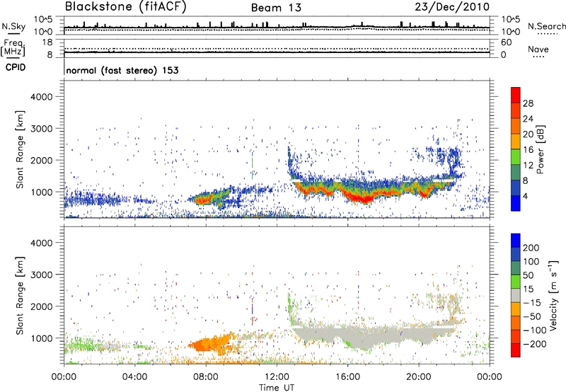The width and height of the screenshot is (566, 392).
Task: Click "Slant Range [km]" label of power panel
Action: 20,149
